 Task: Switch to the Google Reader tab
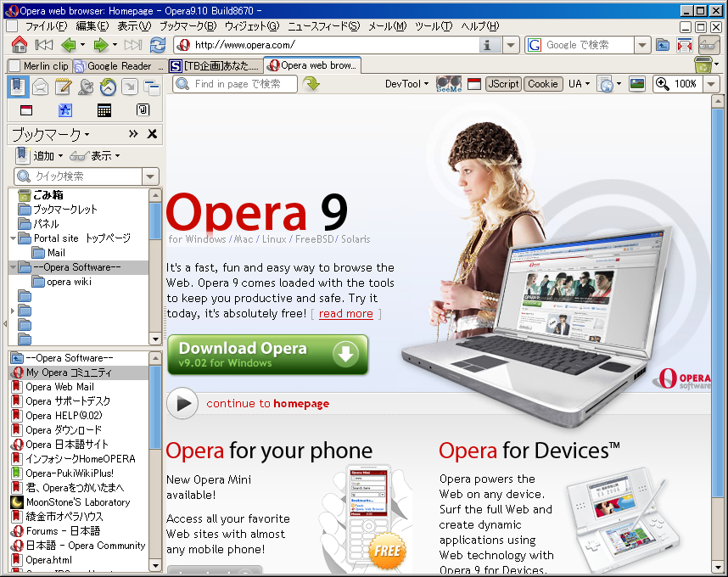pos(120,66)
